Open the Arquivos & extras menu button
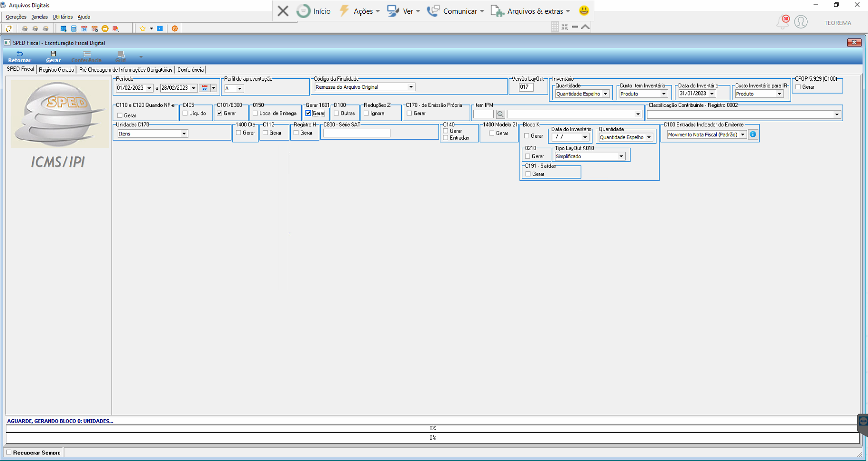Viewport: 868px width, 461px height. pos(530,11)
